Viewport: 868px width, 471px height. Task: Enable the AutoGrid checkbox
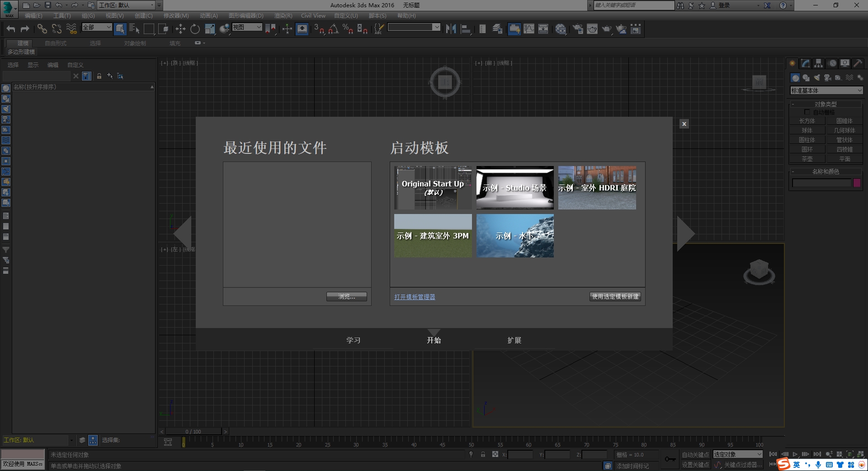807,112
